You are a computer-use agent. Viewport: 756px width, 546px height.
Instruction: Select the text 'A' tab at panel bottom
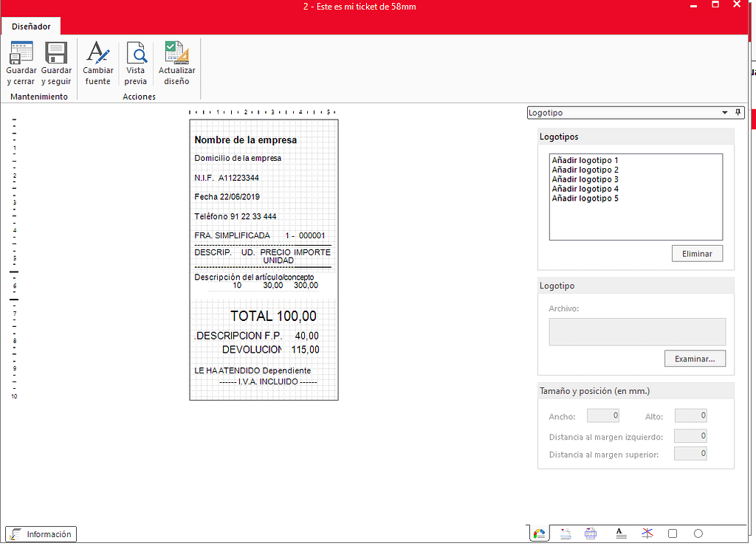[621, 533]
